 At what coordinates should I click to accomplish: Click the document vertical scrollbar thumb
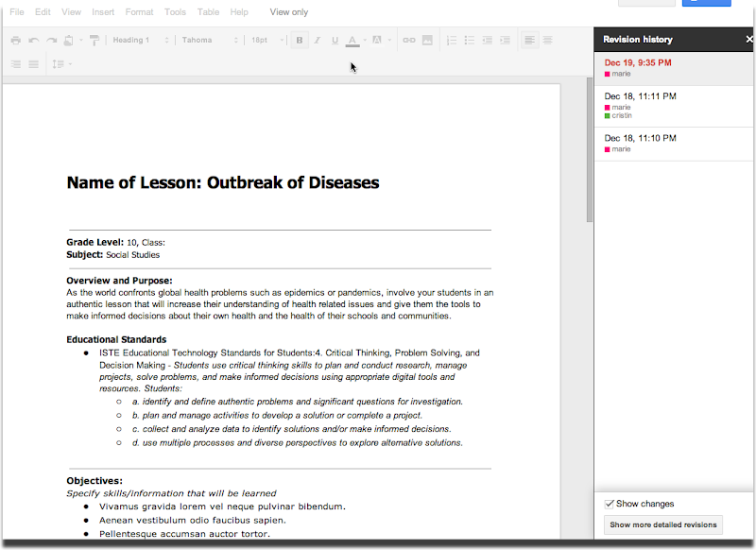click(x=589, y=149)
